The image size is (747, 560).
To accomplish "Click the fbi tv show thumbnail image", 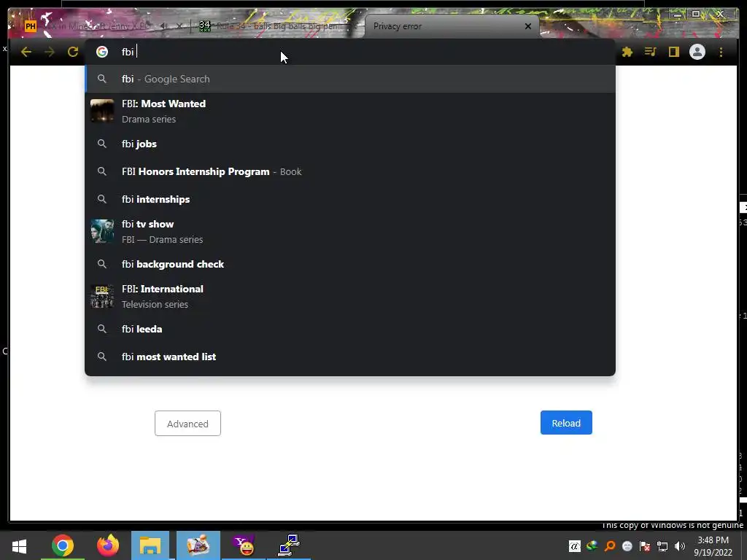I will tap(102, 231).
